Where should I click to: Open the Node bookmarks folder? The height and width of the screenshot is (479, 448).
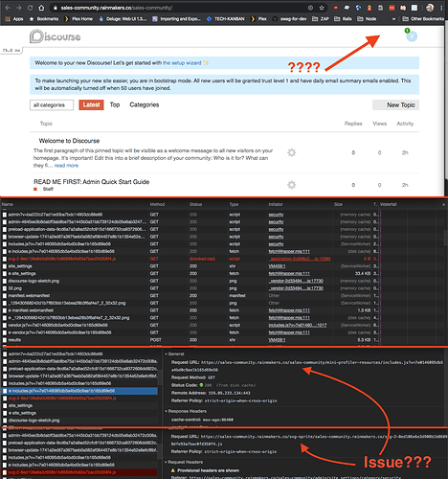coord(367,19)
